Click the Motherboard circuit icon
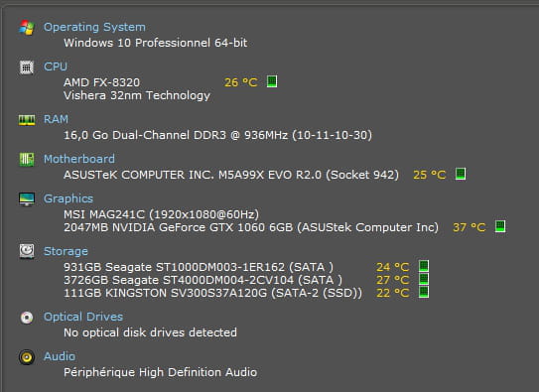This screenshot has height=392, width=539. (27, 160)
